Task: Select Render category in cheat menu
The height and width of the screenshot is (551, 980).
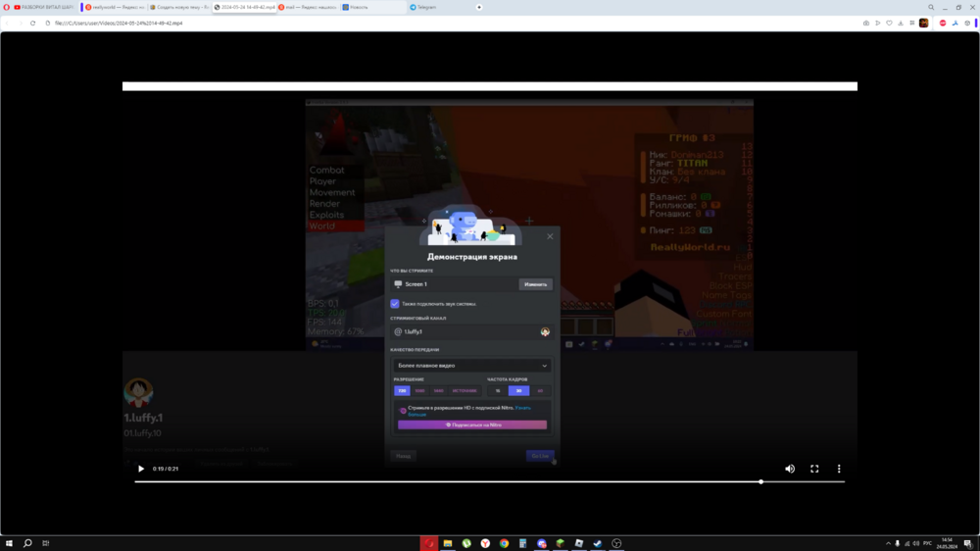Action: (325, 204)
